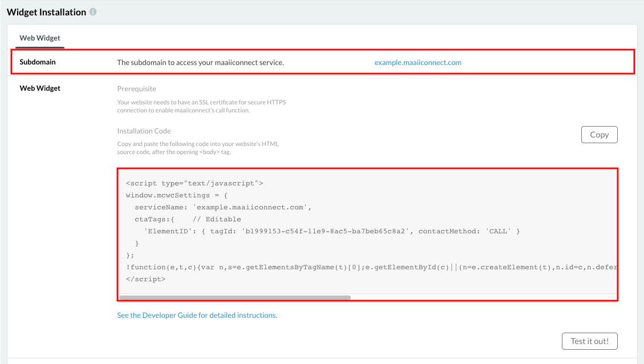Click the subdomain description sentence
Image resolution: width=644 pixels, height=364 pixels.
point(200,62)
